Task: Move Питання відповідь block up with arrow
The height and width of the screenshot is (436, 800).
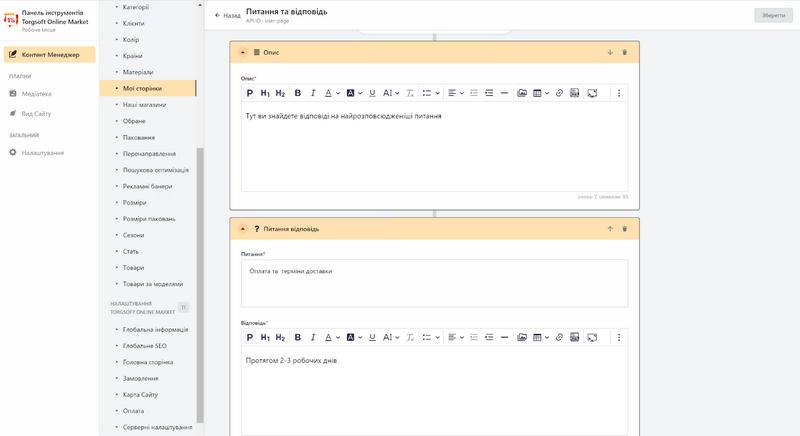Action: click(610, 228)
